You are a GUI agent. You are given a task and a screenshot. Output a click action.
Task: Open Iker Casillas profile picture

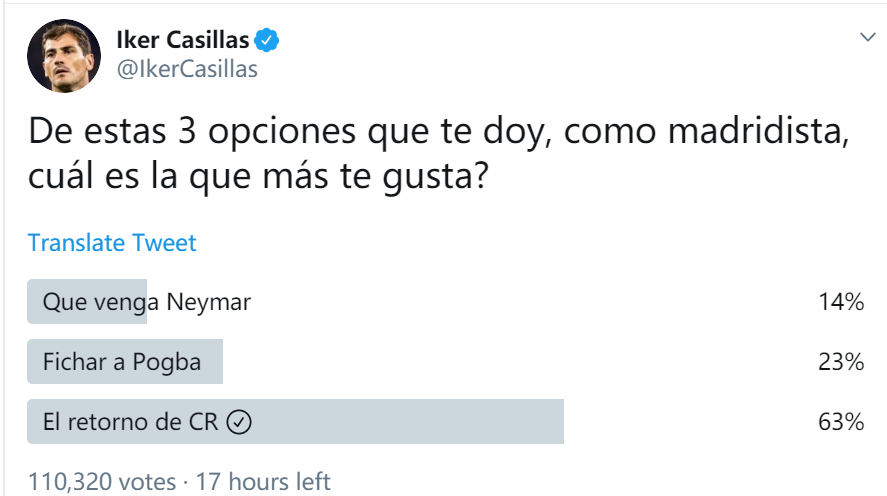tap(64, 56)
